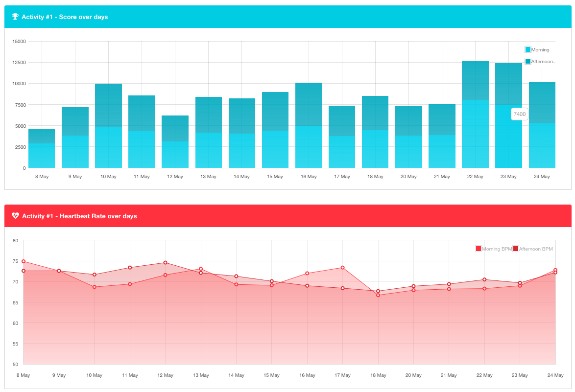Click the 17 May Morning BPM marker

point(342,268)
